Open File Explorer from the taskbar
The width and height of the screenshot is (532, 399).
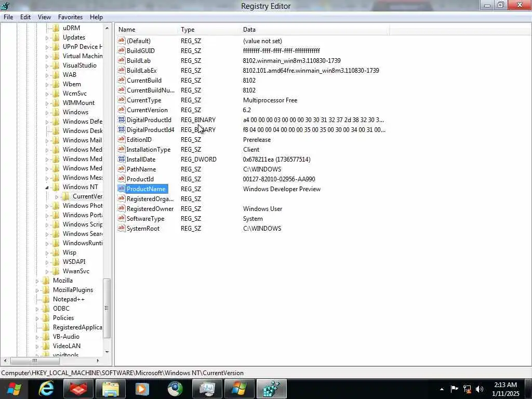point(111,389)
